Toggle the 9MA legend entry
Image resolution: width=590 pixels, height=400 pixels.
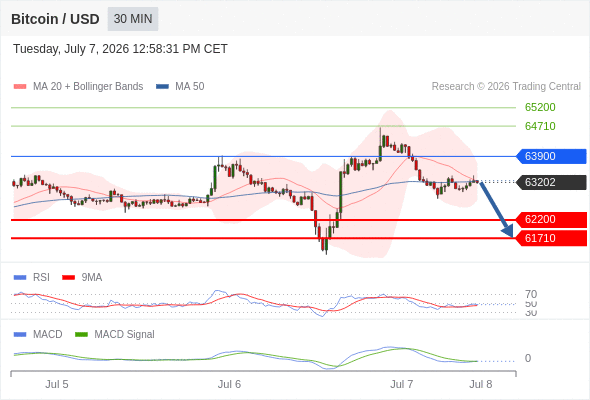click(x=82, y=277)
